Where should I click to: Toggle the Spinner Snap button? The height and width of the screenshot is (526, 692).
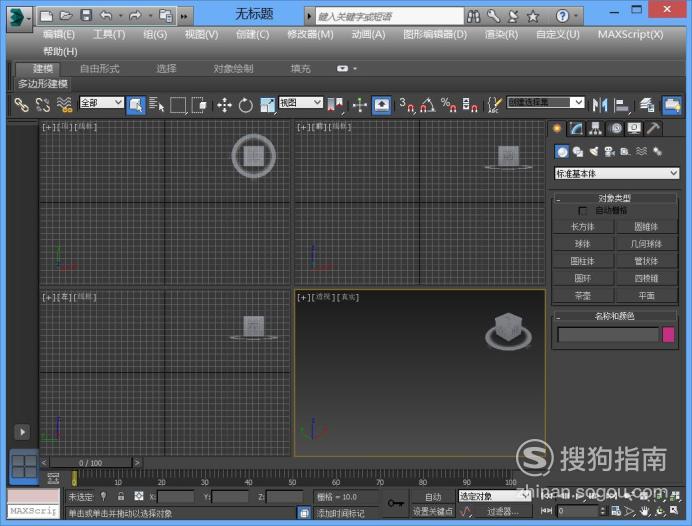pos(470,105)
